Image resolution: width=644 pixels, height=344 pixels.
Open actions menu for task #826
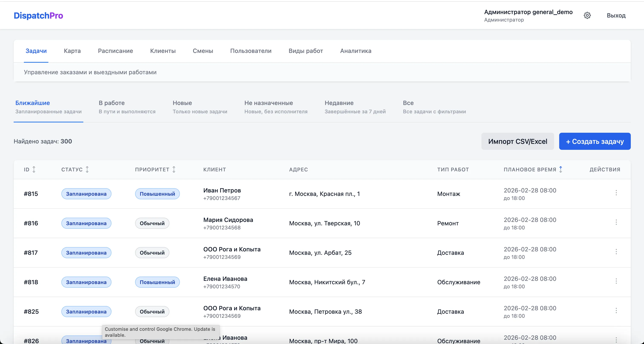click(617, 340)
